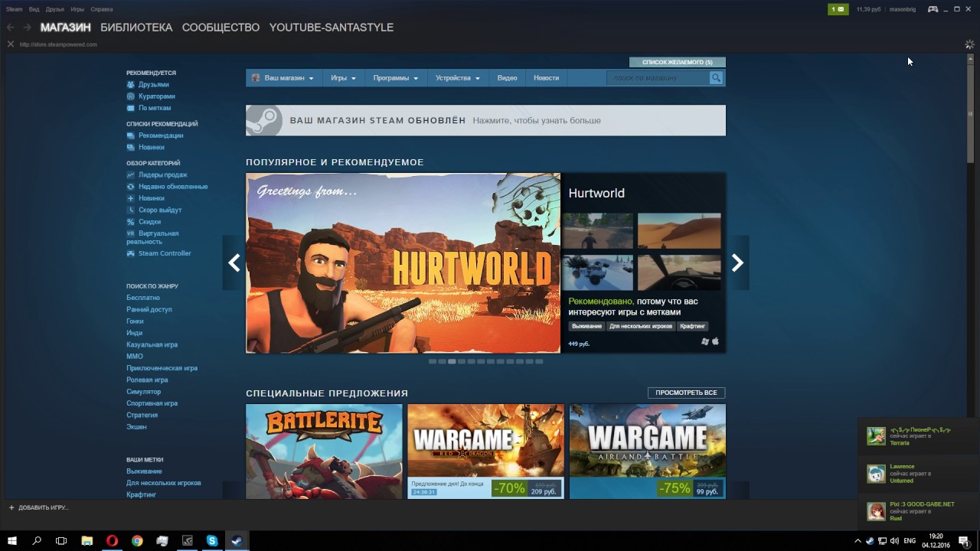This screenshot has height=551, width=980.
Task: Switch to БИБЛИОТЕКА tab
Action: pos(136,28)
